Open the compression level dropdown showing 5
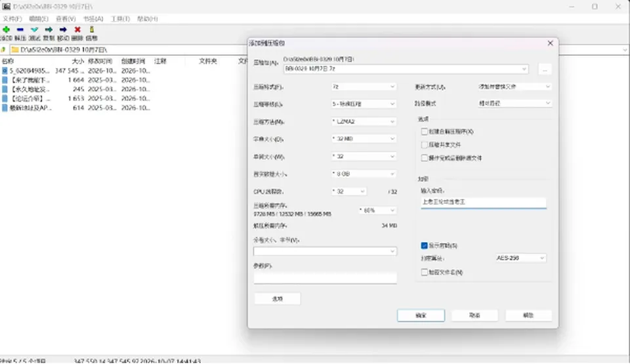 coord(364,104)
